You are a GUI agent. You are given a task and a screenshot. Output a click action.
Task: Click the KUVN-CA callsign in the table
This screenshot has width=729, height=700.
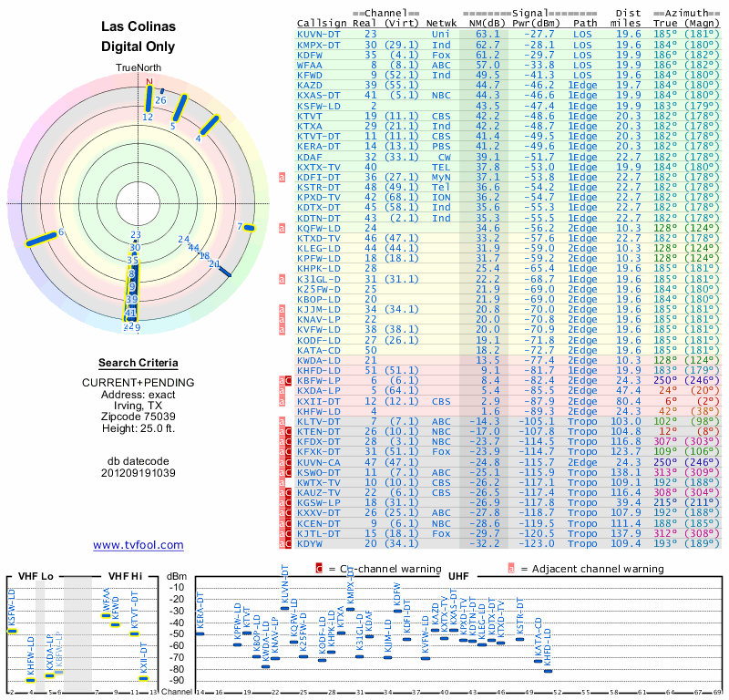[x=318, y=463]
